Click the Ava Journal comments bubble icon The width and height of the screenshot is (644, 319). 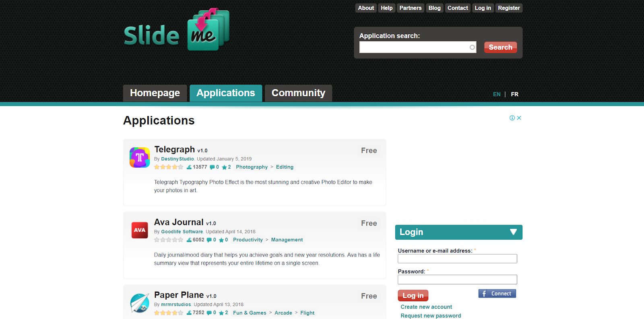pyautogui.click(x=209, y=240)
